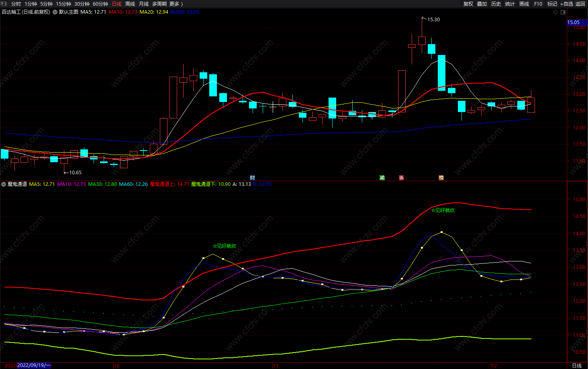This screenshot has width=588, height=369.
Task: Click the blue MA60: 12.26 main chart label
Action: (x=185, y=12)
